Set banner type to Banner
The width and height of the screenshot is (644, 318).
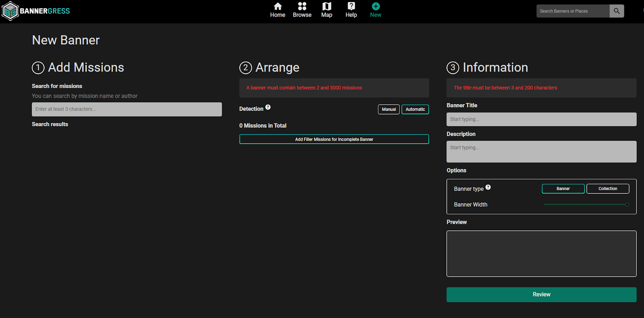tap(563, 189)
